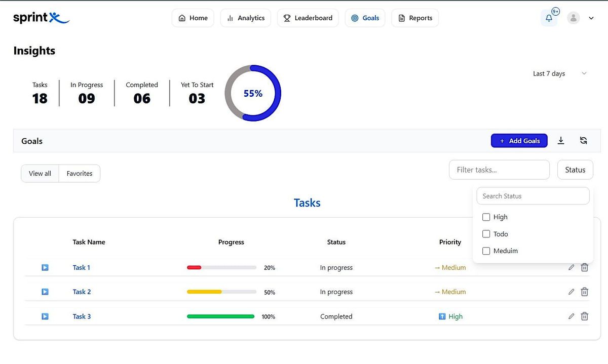Go to the Analytics tab
This screenshot has height=364, width=608.
246,18
